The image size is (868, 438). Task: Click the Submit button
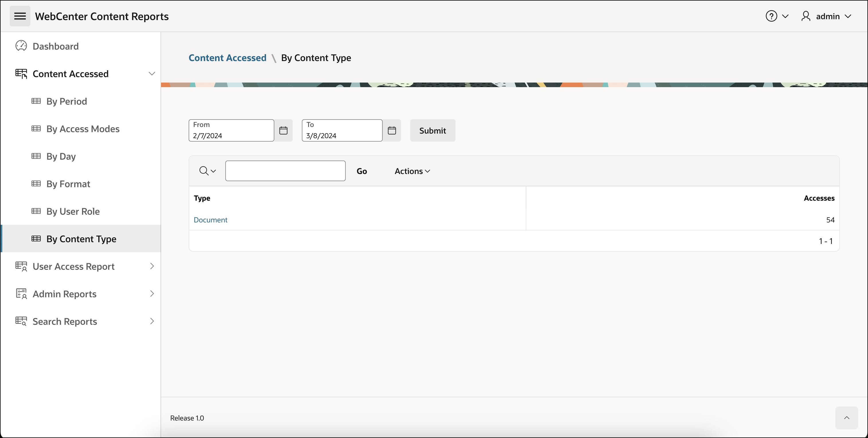coord(433,130)
